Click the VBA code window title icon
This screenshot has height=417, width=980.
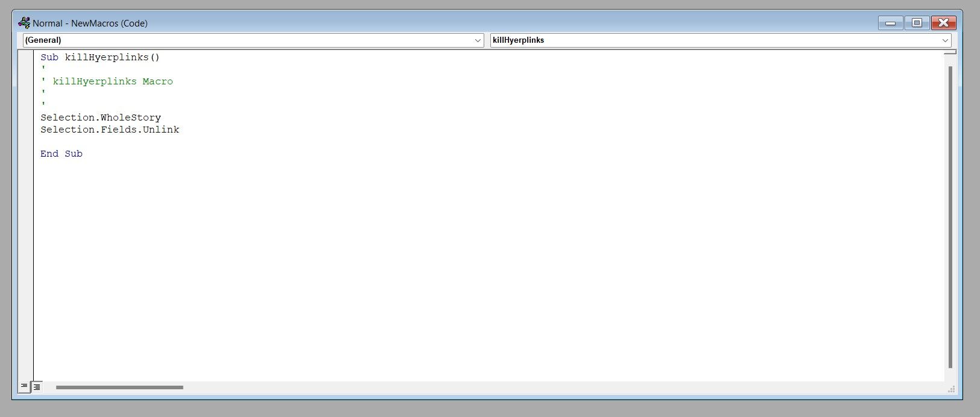point(24,23)
